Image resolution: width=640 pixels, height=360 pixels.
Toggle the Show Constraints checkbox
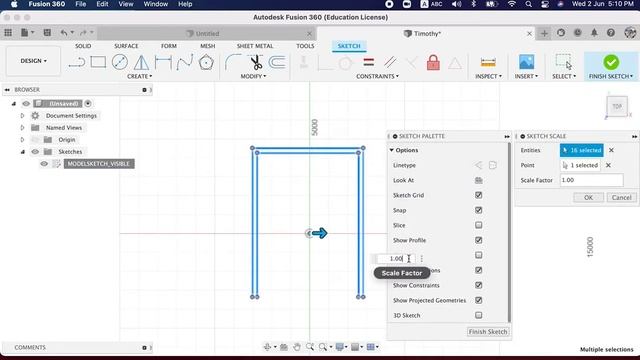tap(478, 285)
